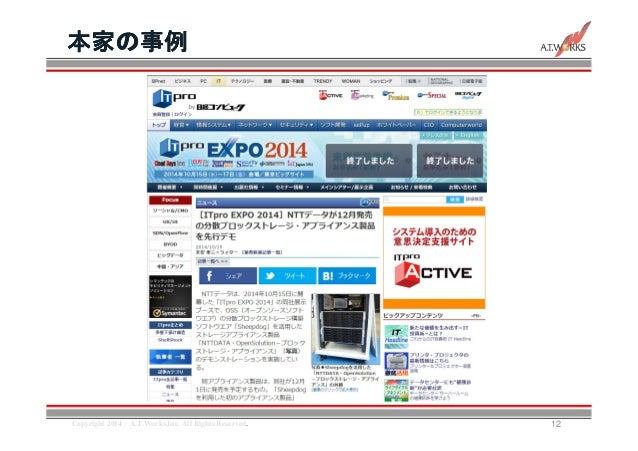Open the SDN/OpenFlow Focus topic

coord(170,233)
